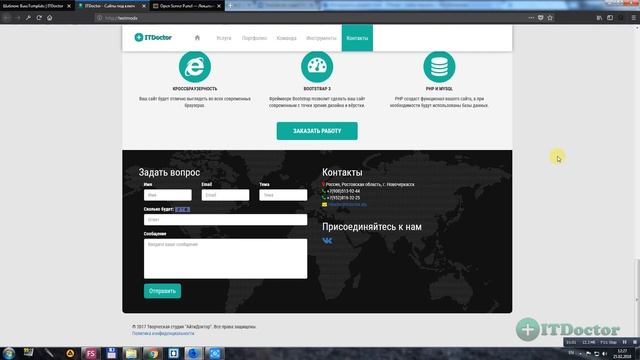Open the VK social network icon
The width and height of the screenshot is (640, 360).
point(327,241)
